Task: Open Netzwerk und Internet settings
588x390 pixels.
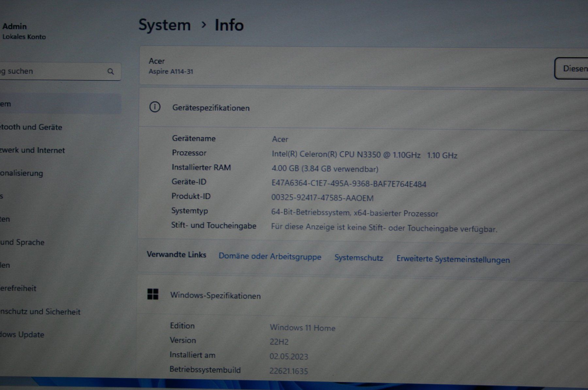Action: [x=32, y=150]
